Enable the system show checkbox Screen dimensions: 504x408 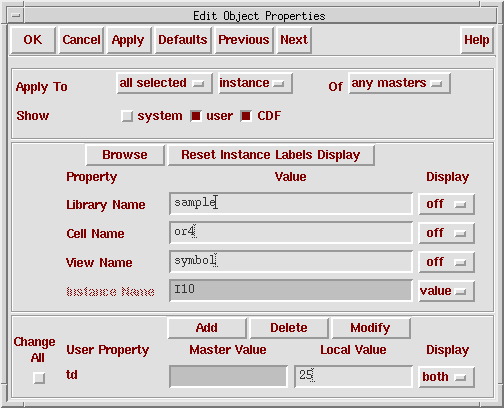[127, 116]
